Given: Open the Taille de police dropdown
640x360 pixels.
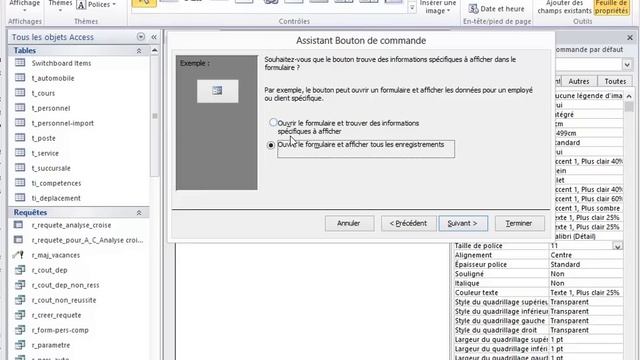Looking at the screenshot, I should 618,246.
